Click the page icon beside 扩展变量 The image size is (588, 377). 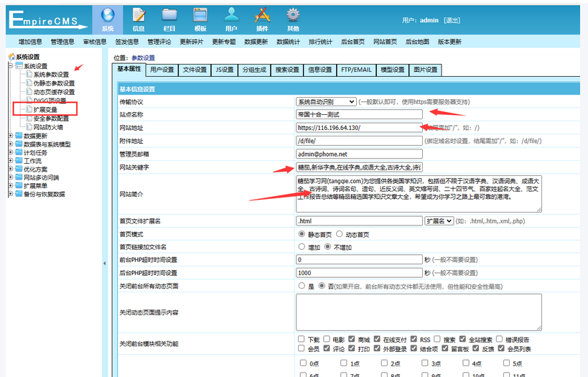click(x=29, y=109)
